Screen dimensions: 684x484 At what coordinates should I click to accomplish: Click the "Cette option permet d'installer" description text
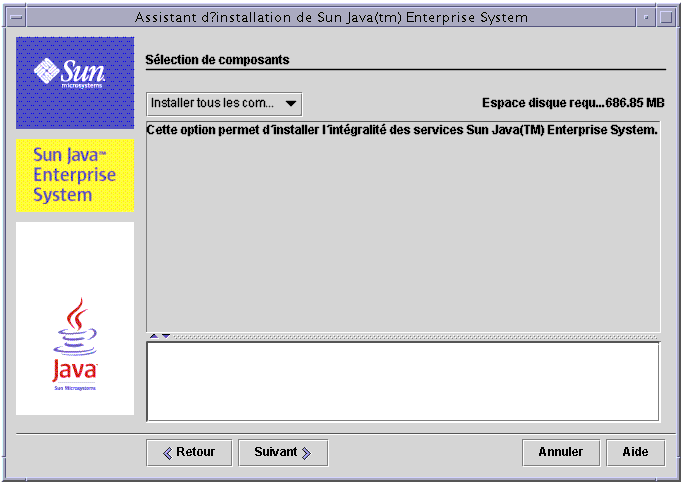[402, 130]
